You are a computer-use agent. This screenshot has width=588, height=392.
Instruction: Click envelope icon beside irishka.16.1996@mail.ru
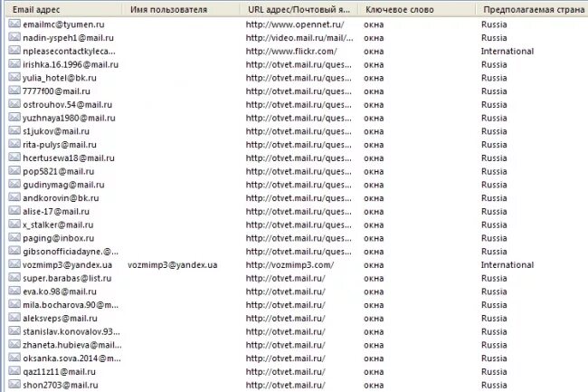coord(14,64)
